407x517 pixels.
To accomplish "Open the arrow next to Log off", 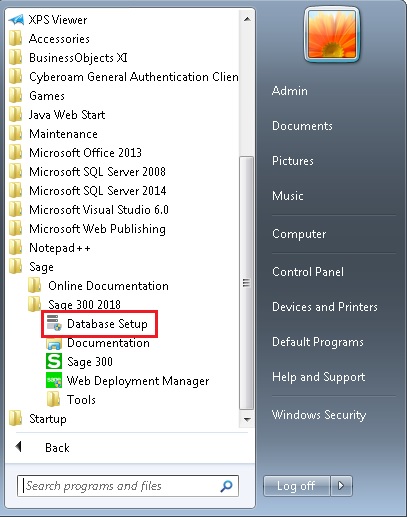I will [341, 486].
